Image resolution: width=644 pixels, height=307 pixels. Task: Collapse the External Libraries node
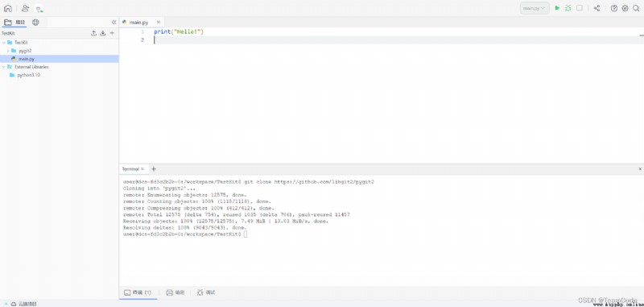(4, 67)
